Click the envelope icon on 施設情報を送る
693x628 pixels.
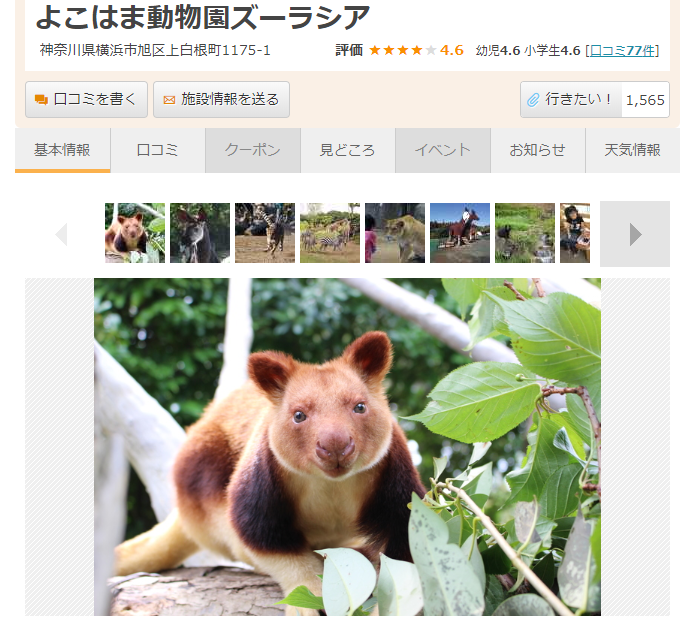pyautogui.click(x=169, y=100)
